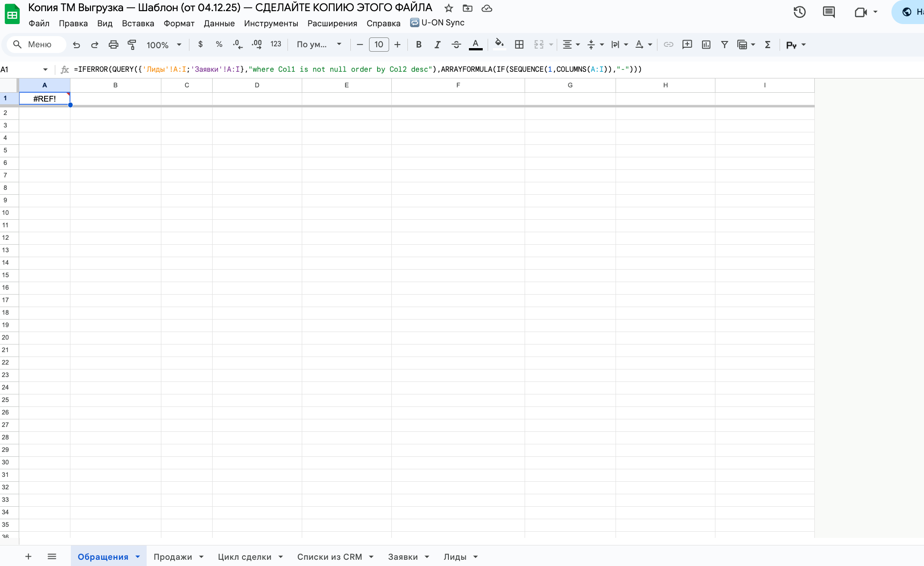
Task: Open the borders tool
Action: click(x=519, y=45)
